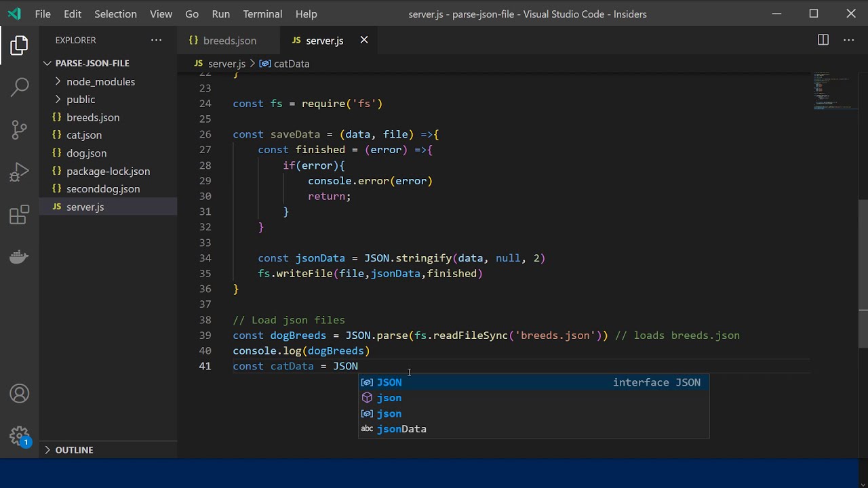Image resolution: width=868 pixels, height=488 pixels.
Task: Open the Source Control view
Action: (x=19, y=129)
